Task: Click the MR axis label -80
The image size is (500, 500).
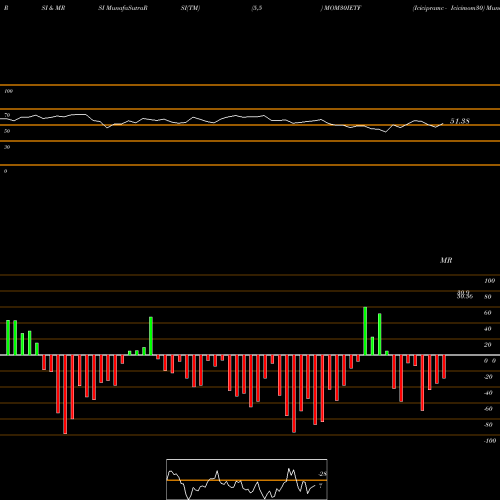Action: (x=488, y=425)
